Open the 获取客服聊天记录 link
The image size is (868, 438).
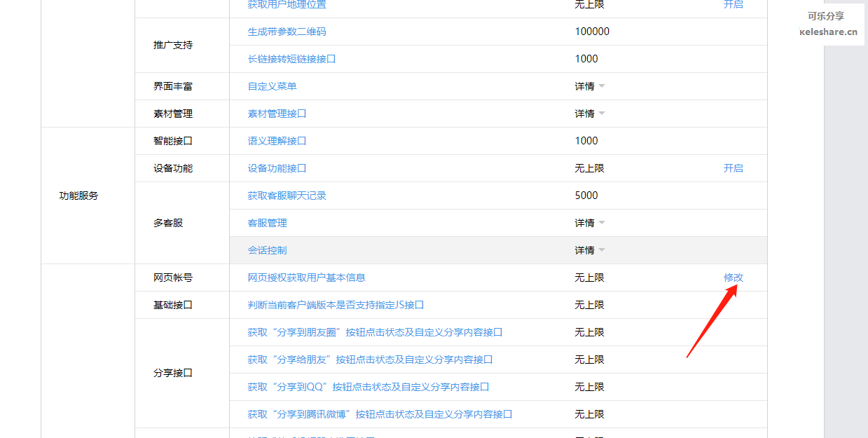point(287,196)
